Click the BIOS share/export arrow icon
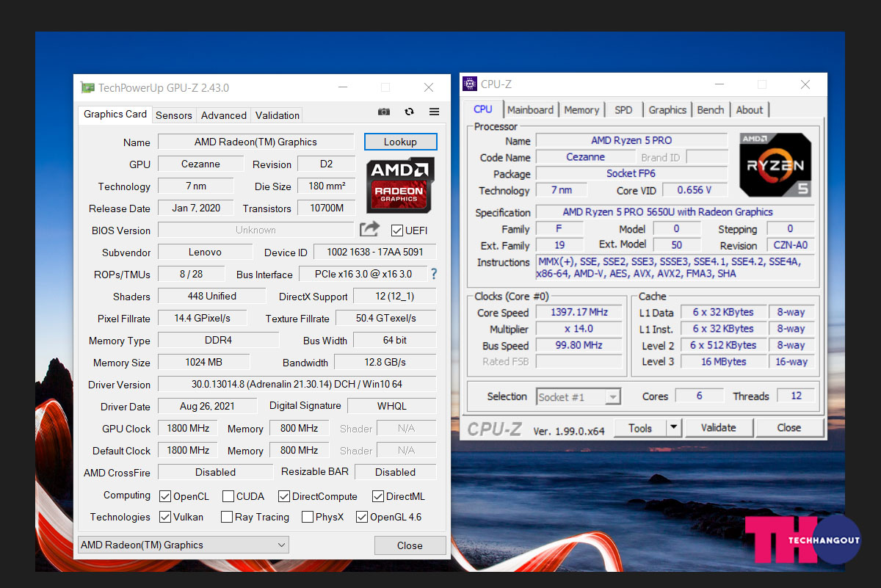881x588 pixels. click(370, 229)
